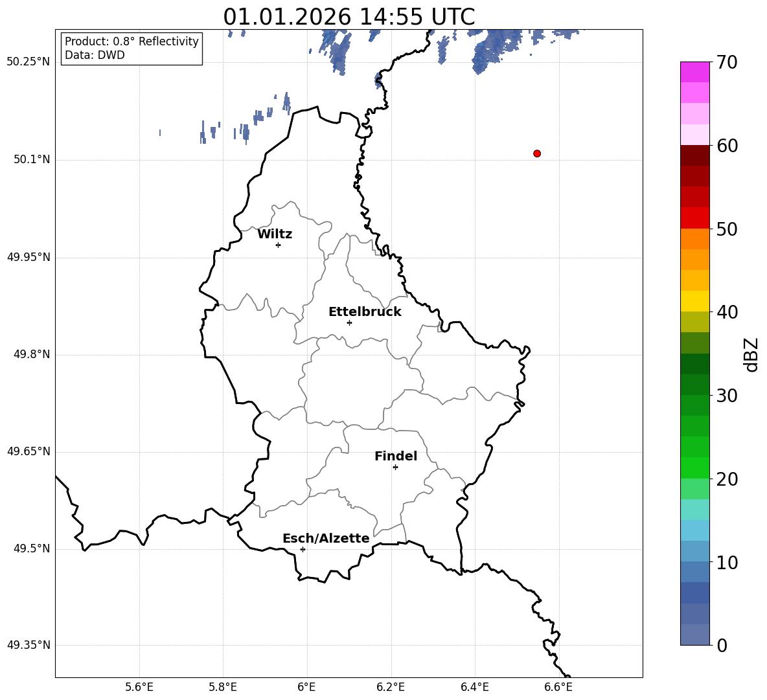
Task: Click the Esch/Alzette city label
Action: click(x=326, y=538)
